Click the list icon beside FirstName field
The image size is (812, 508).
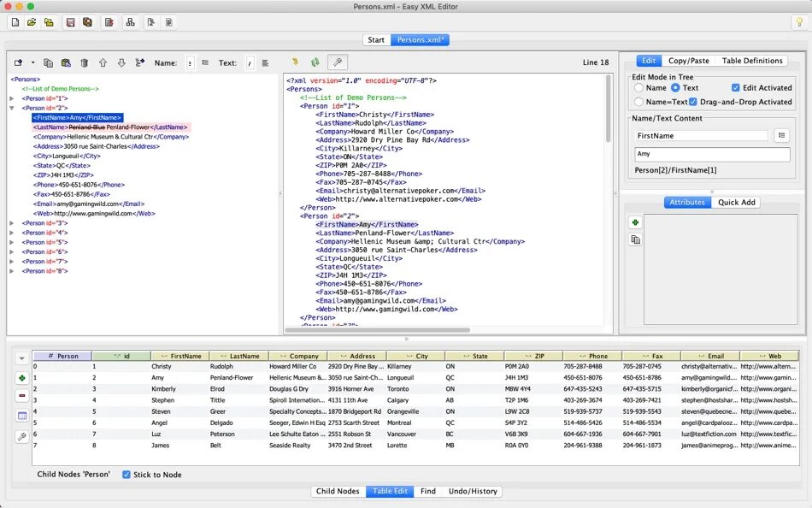[782, 135]
